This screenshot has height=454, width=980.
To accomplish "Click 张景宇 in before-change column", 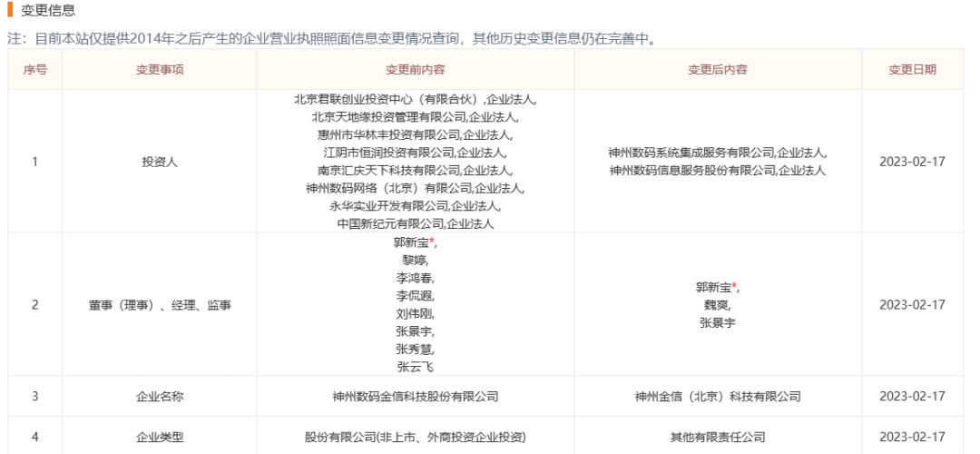I will click(414, 331).
